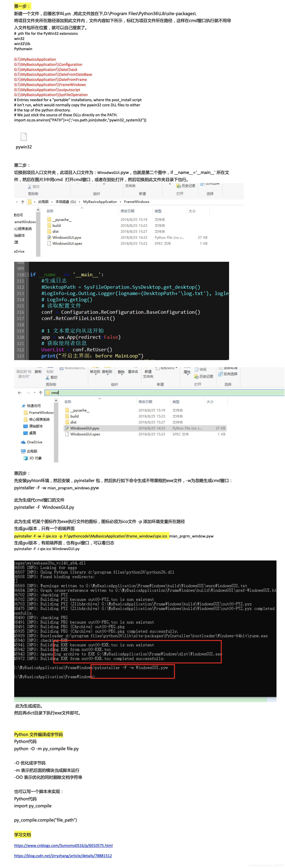Select 原始脚本 in the lower Explorer sidebar
The image size is (285, 868).
(x=33, y=426)
